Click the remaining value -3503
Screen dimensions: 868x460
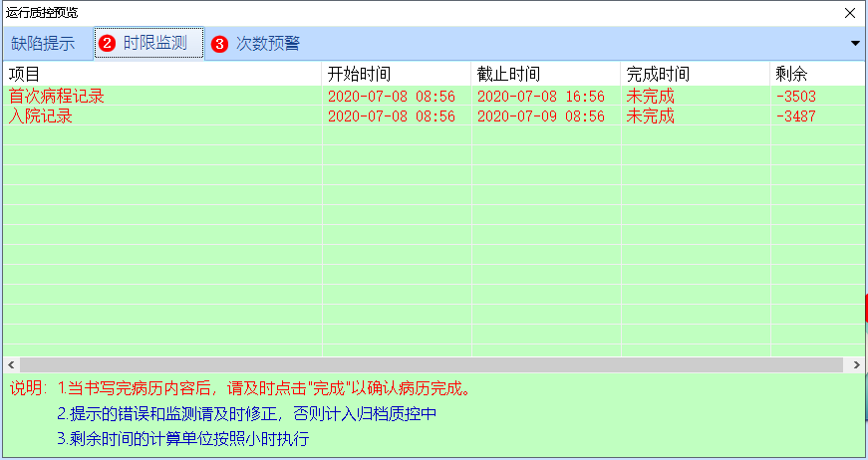[796, 97]
